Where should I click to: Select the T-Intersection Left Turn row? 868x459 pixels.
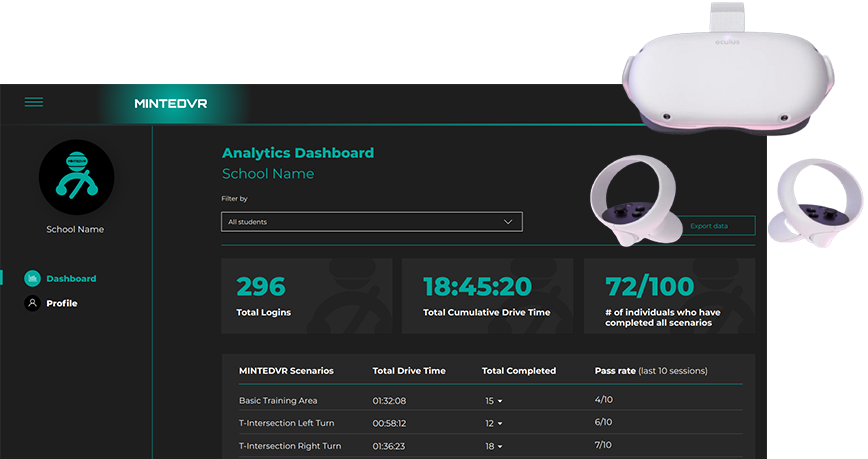tap(490, 423)
